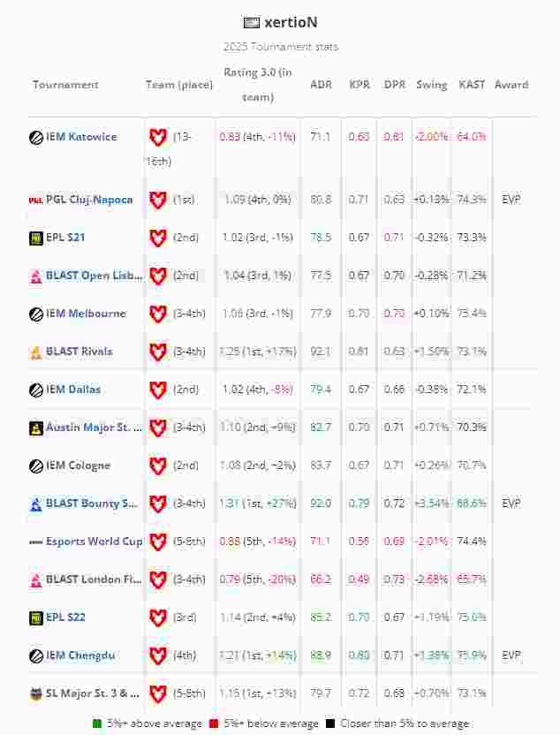Open the IEM Melbourne tournament link
560x735 pixels.
click(x=86, y=314)
